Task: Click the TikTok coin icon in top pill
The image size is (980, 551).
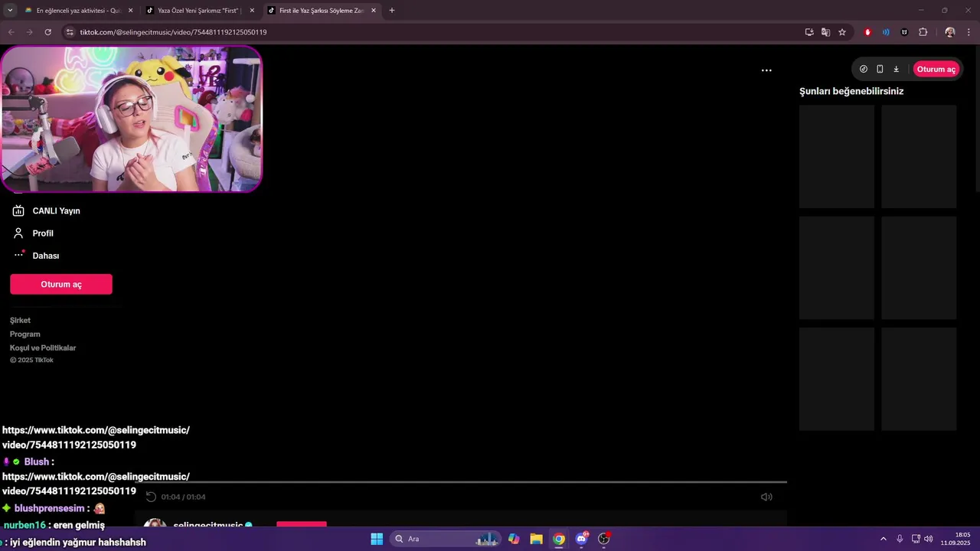Action: coord(864,69)
